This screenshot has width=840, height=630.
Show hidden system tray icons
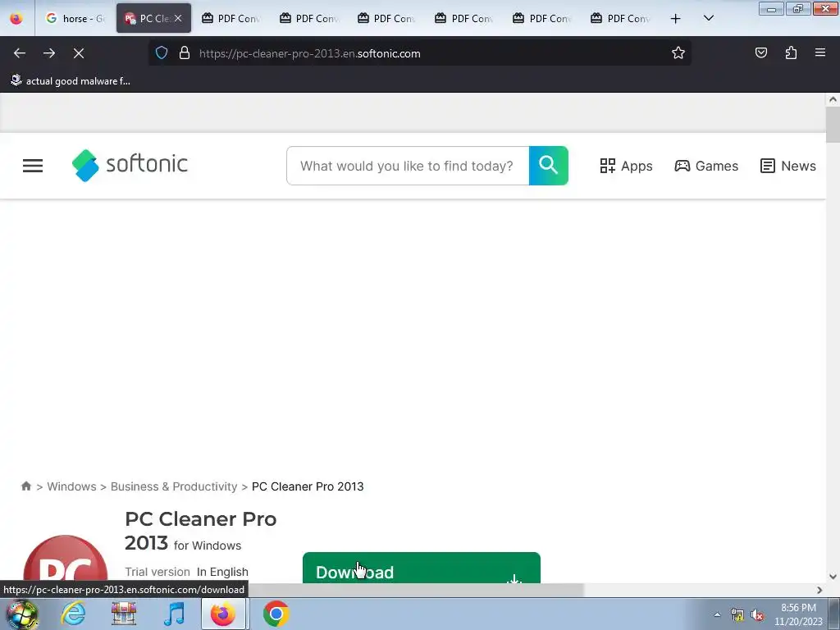[x=717, y=614]
